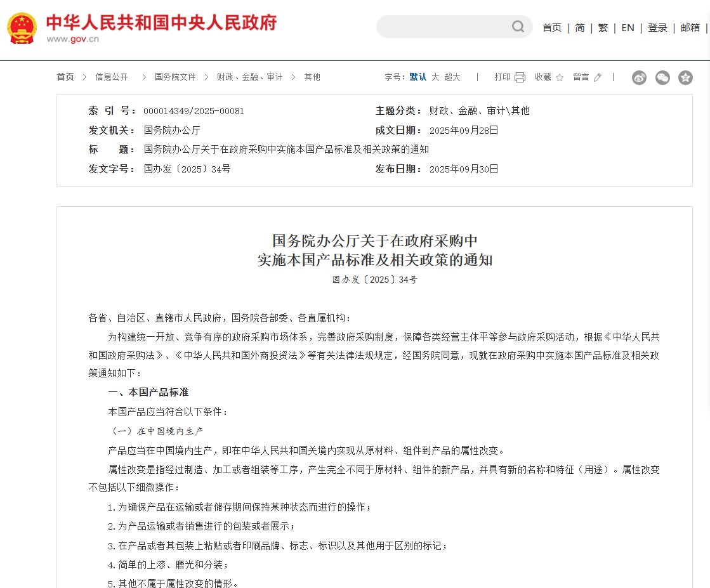This screenshot has height=588, width=710.
Task: Open the EN English version
Action: tap(628, 27)
